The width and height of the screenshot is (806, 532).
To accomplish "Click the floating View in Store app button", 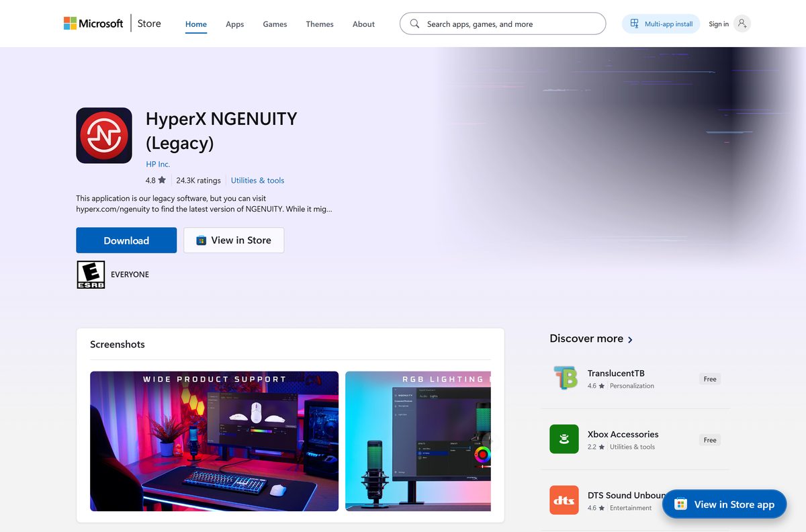I will [724, 504].
